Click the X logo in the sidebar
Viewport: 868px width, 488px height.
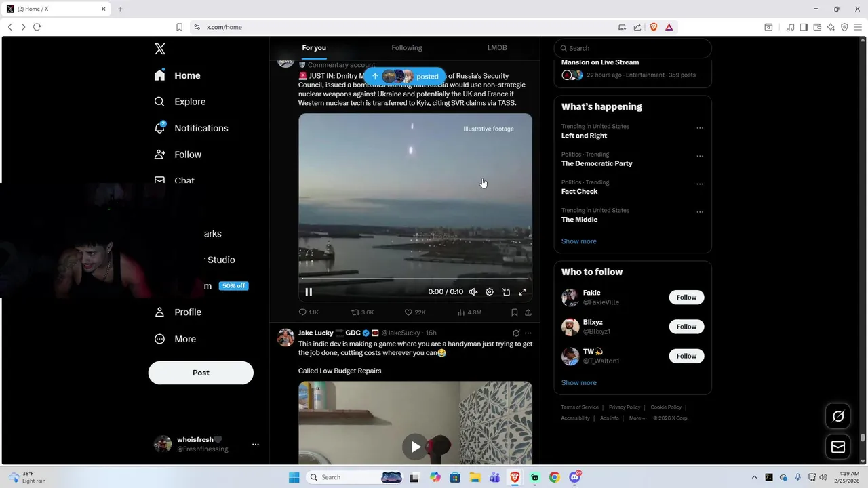pyautogui.click(x=159, y=49)
